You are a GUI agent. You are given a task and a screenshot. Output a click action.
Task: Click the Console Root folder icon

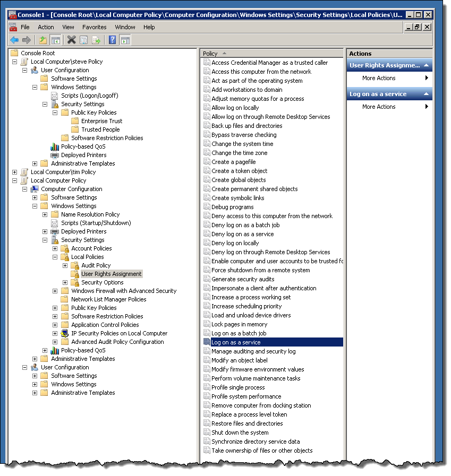point(14,53)
